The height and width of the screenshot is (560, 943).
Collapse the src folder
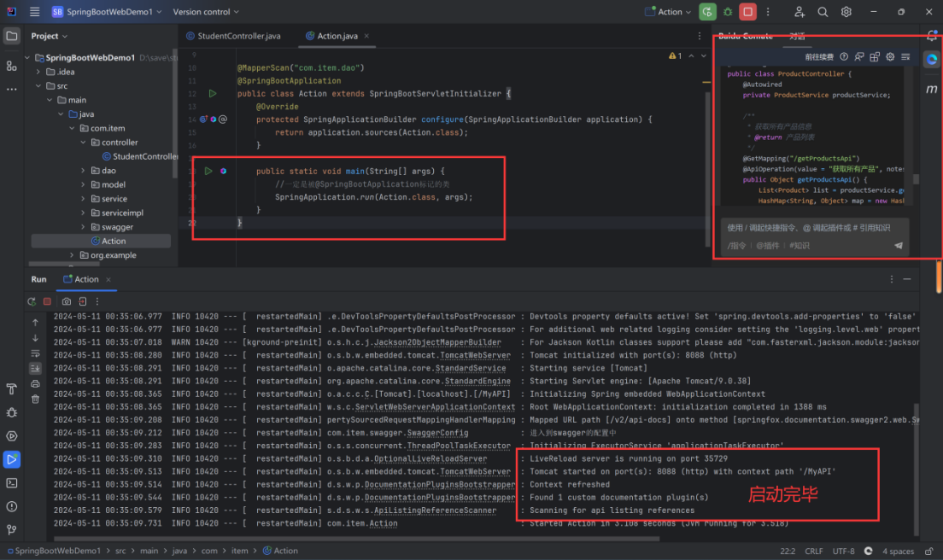tap(38, 86)
